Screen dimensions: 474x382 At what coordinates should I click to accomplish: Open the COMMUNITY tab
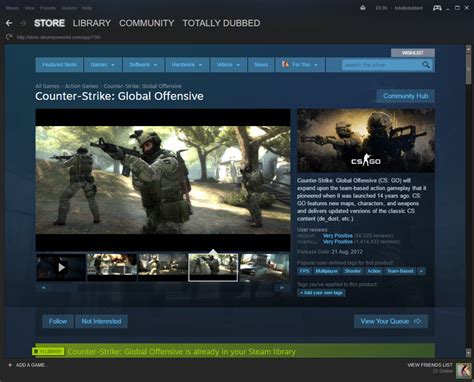pyautogui.click(x=147, y=23)
